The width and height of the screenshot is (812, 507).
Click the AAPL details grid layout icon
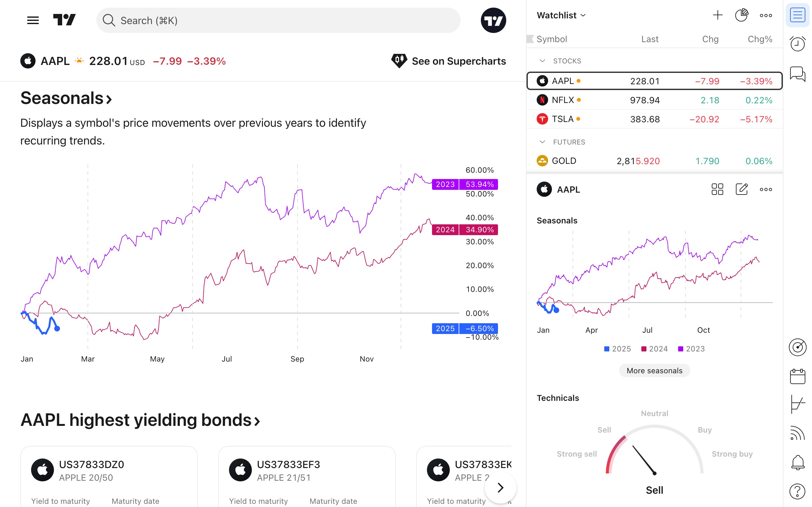717,189
